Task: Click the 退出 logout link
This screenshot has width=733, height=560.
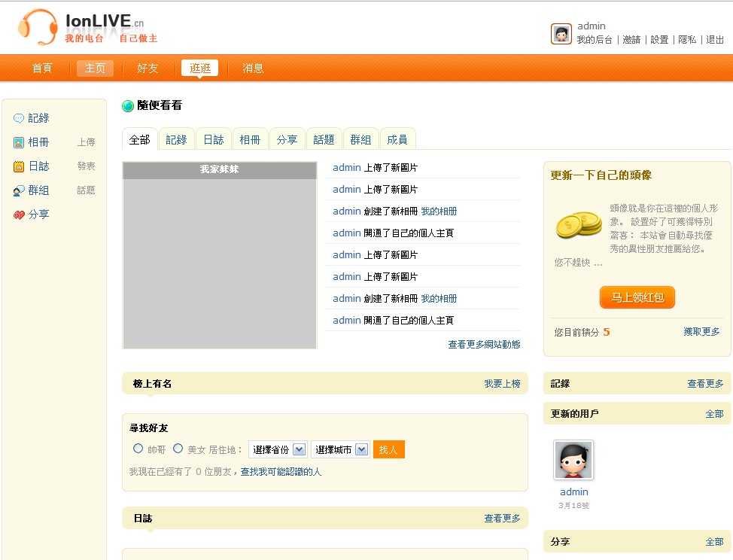Action: pos(715,40)
